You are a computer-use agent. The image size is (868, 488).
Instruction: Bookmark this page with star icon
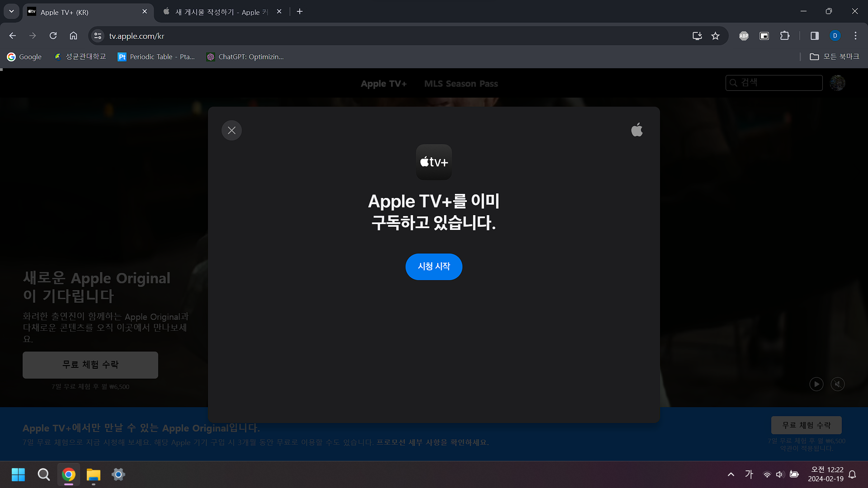[715, 36]
